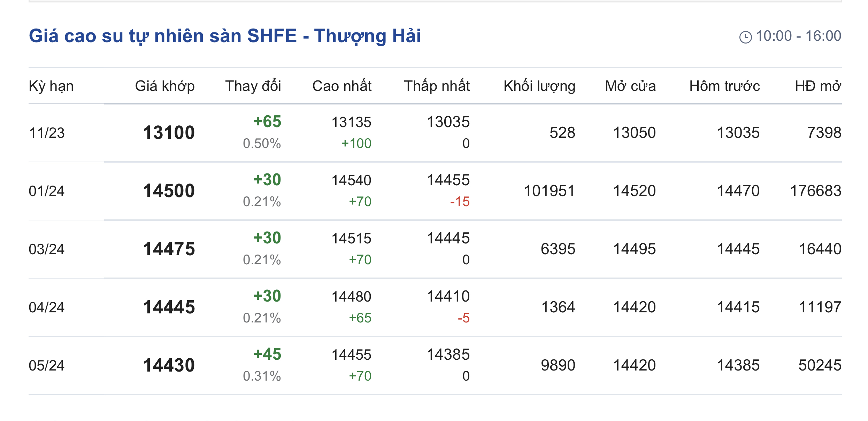
Task: Click the clock icon beside trading hours
Action: click(745, 37)
